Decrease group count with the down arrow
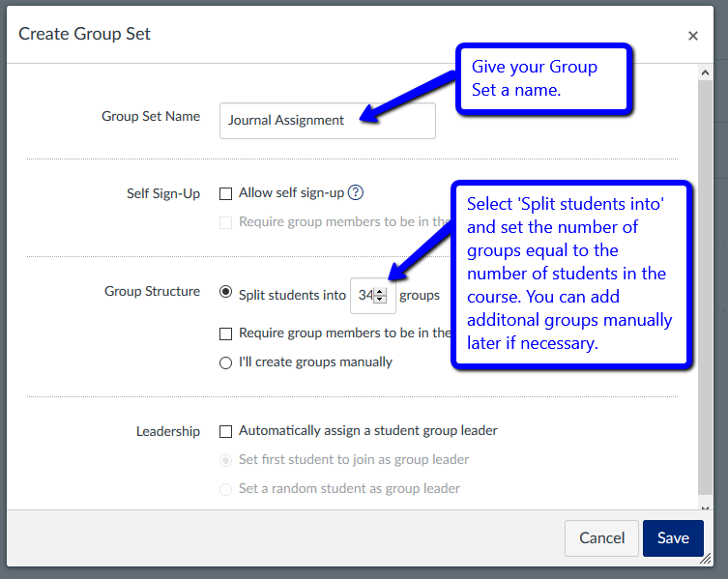728x579 pixels. point(380,301)
